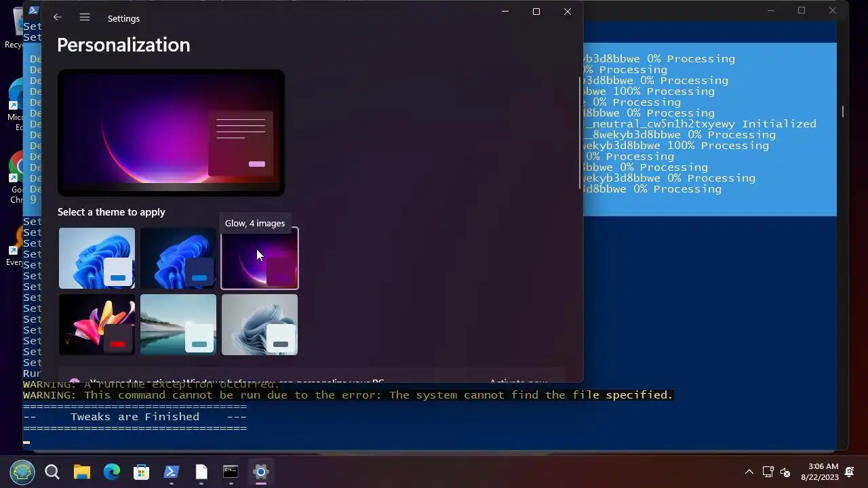Click the PowerShell window scrollbar thumb
Image resolution: width=868 pixels, height=488 pixels.
[x=843, y=111]
